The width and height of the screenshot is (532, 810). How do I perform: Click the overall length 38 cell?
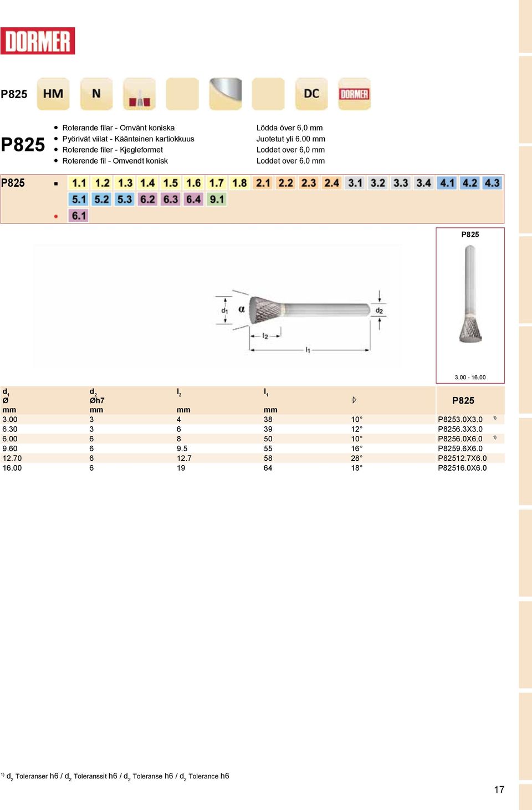[268, 420]
